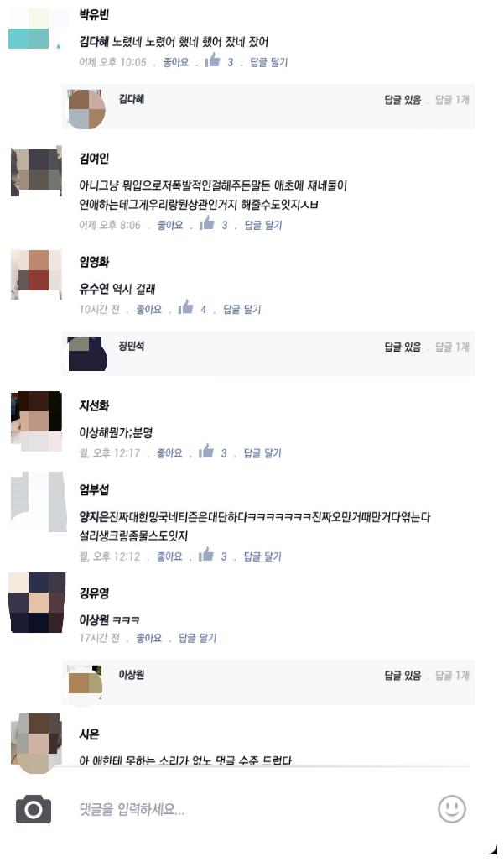The height and width of the screenshot is (862, 504).
Task: Toggle 좋아요 on 박유빈's comment
Action: (175, 62)
